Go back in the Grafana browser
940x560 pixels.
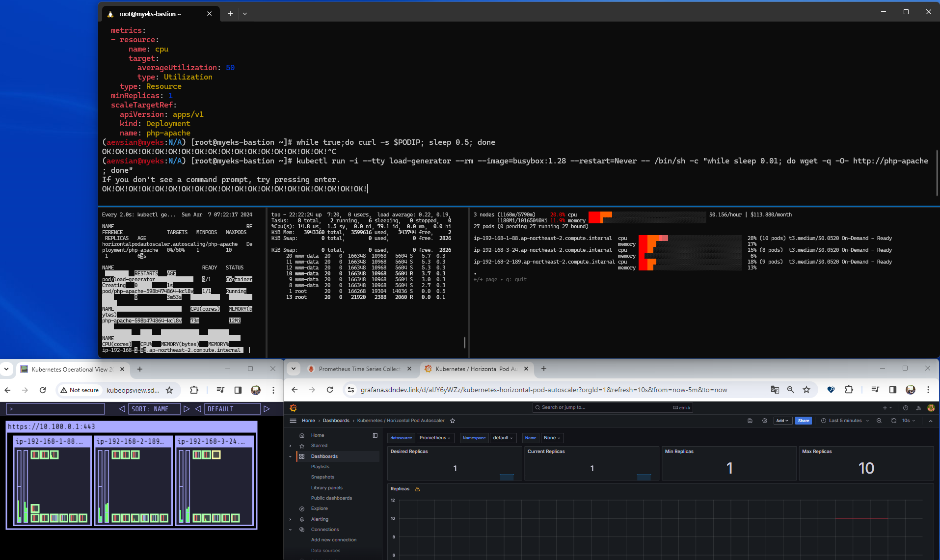point(295,390)
